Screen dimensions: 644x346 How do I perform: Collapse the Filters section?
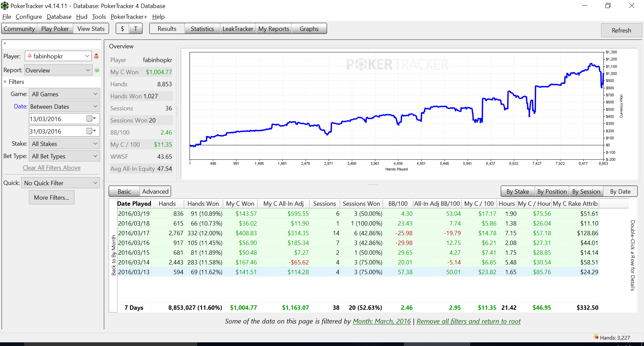tap(5, 82)
